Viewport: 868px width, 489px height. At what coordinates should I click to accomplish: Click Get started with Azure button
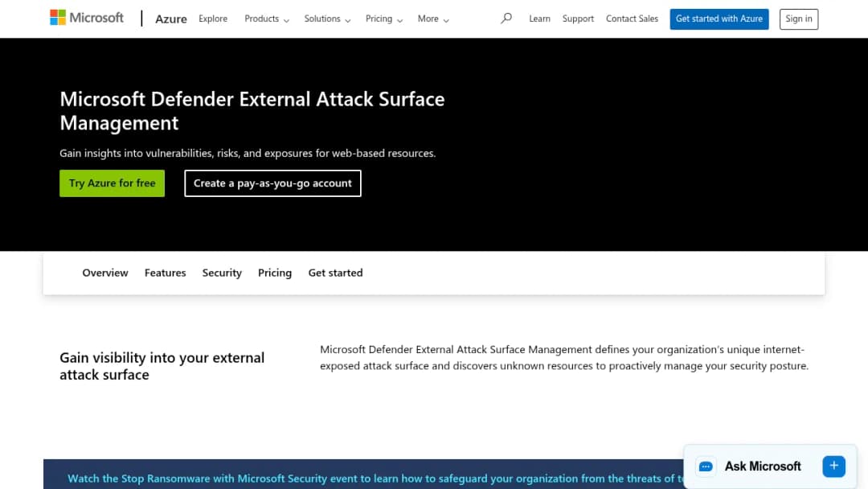click(719, 18)
